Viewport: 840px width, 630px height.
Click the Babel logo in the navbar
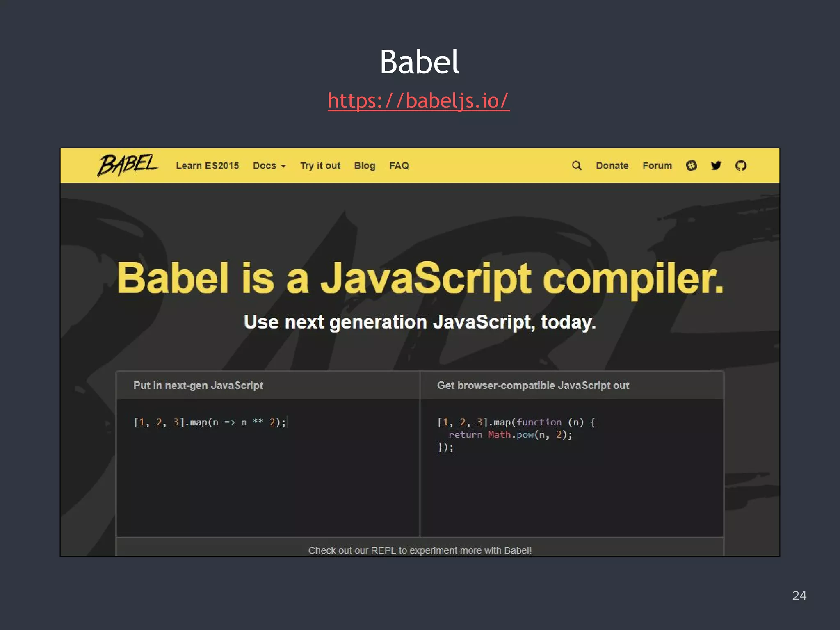[128, 165]
